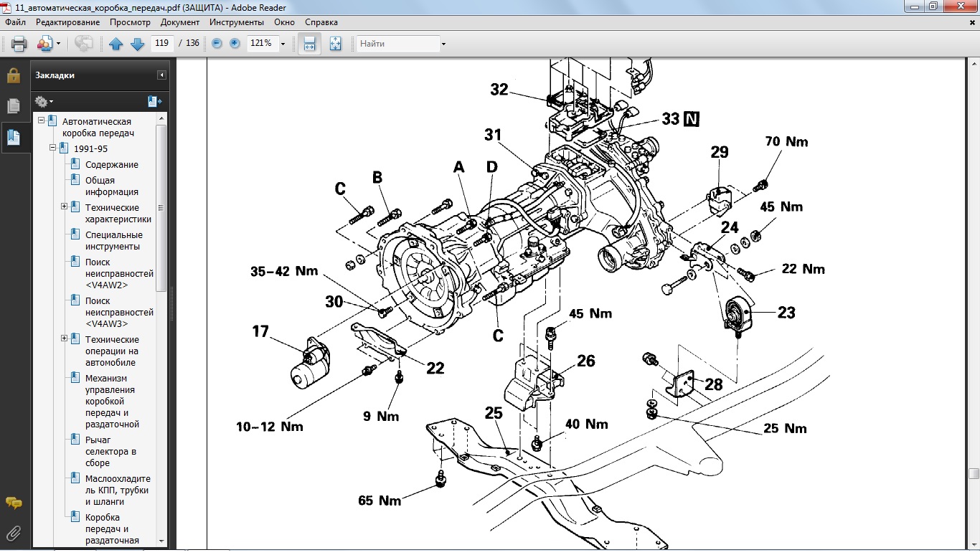Collapse the 1991-95 bookmark node
Viewport: 980px width, 555px height.
53,148
